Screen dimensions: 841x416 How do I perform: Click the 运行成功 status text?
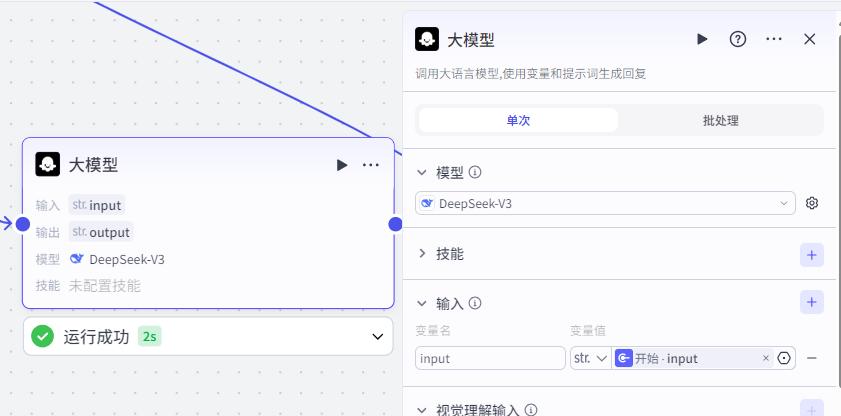(97, 337)
